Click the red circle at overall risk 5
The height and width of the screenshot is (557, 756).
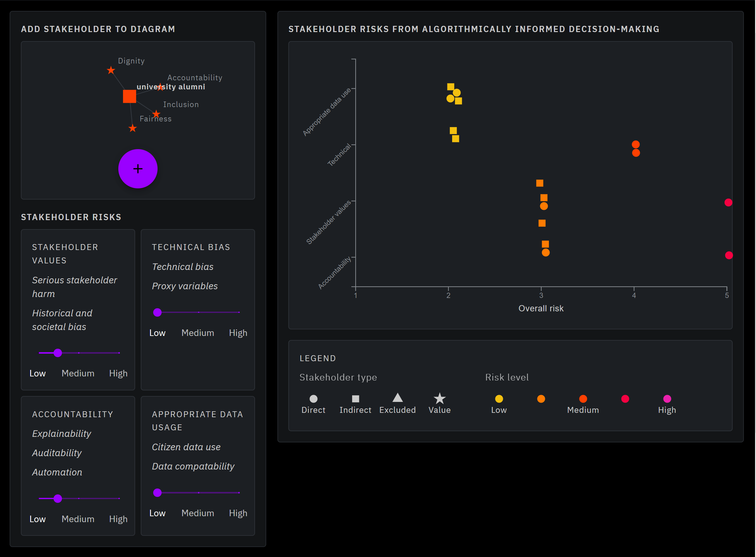tap(728, 202)
